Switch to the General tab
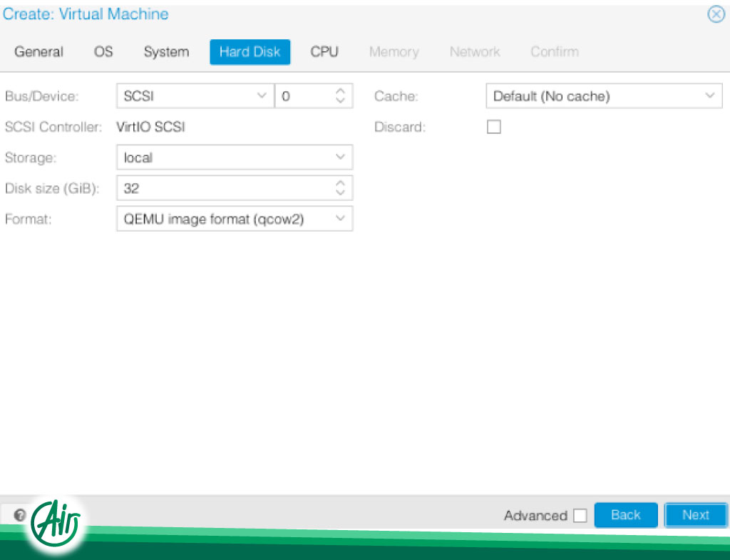 click(38, 51)
